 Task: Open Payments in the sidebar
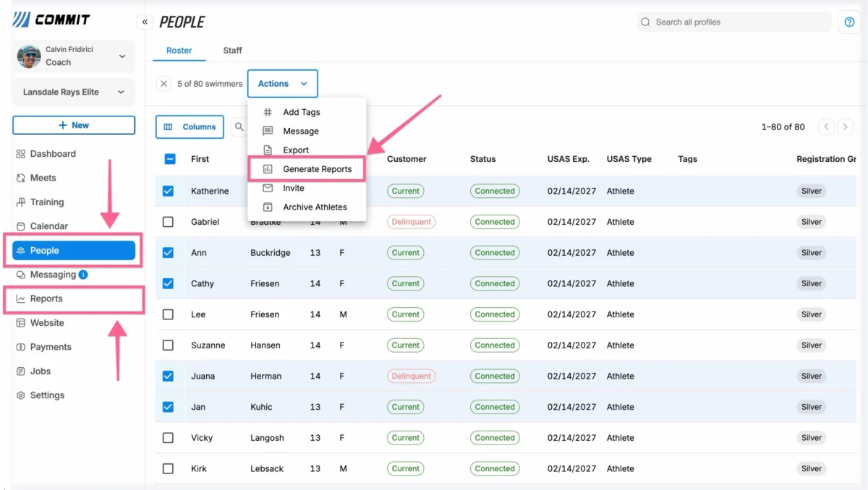pos(74,347)
